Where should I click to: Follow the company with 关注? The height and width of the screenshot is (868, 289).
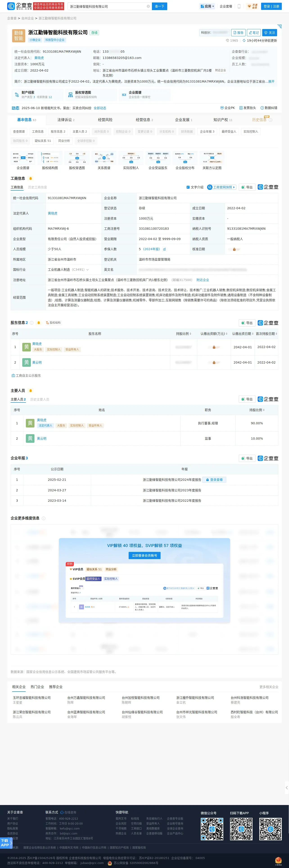pyautogui.click(x=270, y=33)
